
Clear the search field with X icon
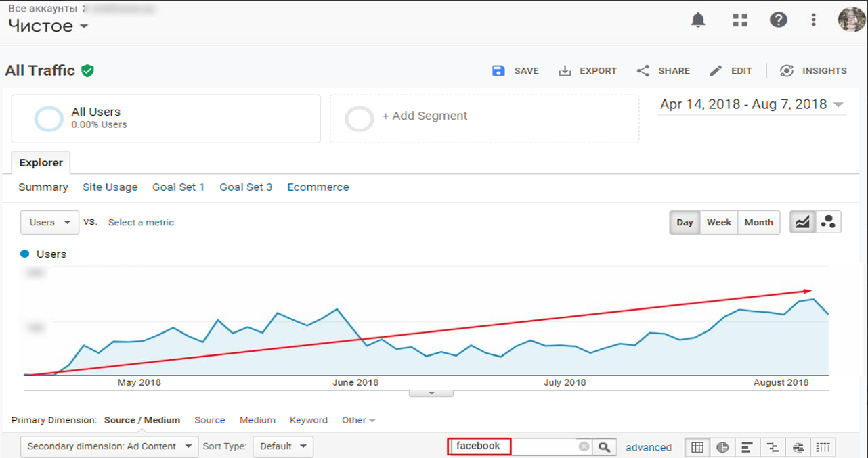(584, 446)
